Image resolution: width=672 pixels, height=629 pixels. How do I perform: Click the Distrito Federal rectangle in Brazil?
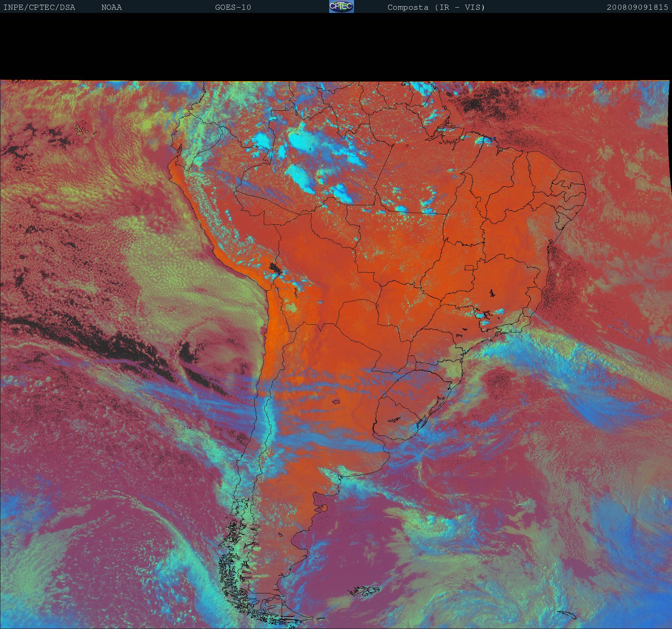pos(469,268)
